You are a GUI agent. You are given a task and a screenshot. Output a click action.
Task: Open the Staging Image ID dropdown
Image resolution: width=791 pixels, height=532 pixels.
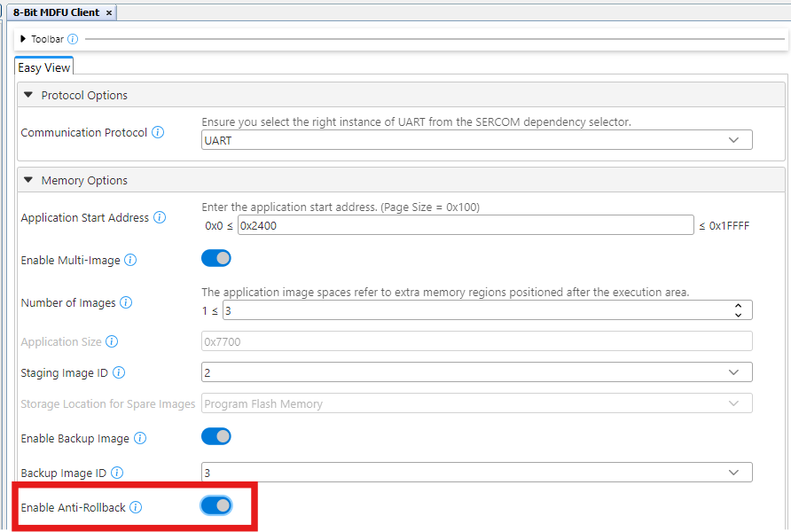477,372
